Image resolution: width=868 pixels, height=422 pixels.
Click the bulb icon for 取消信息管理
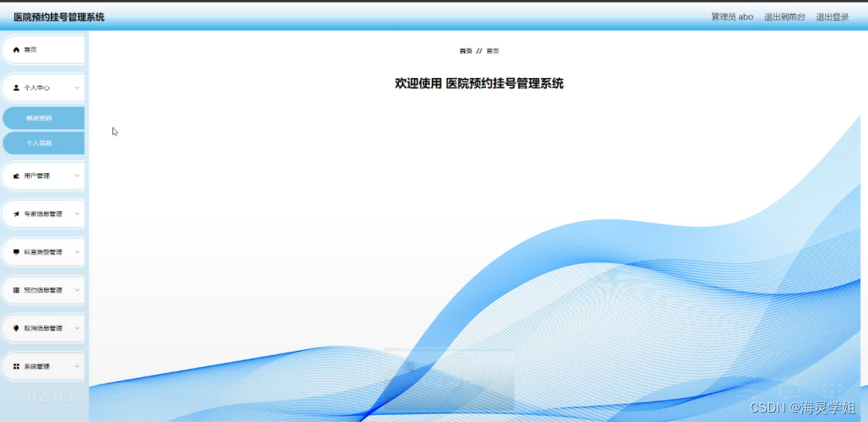tap(16, 328)
